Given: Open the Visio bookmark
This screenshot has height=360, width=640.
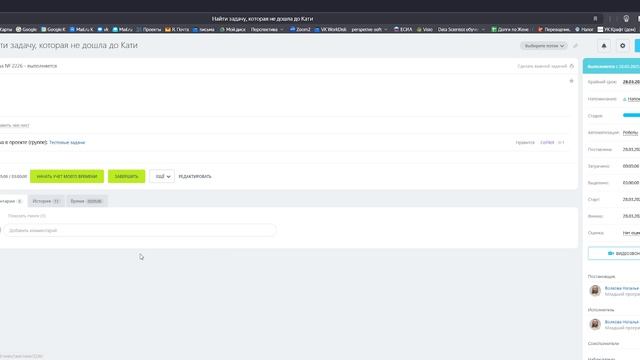Looking at the screenshot, I should pyautogui.click(x=424, y=29).
